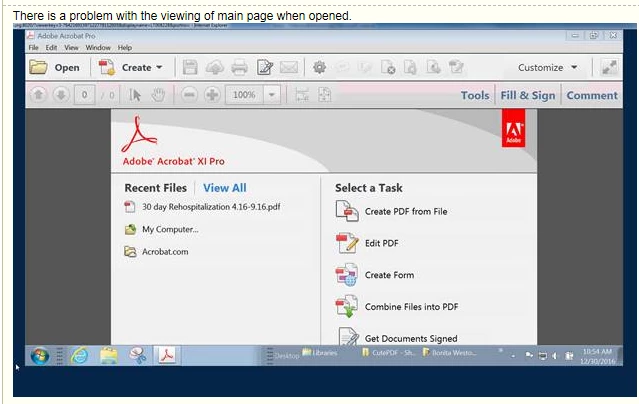Expand the Create dropdown arrow

pos(159,67)
